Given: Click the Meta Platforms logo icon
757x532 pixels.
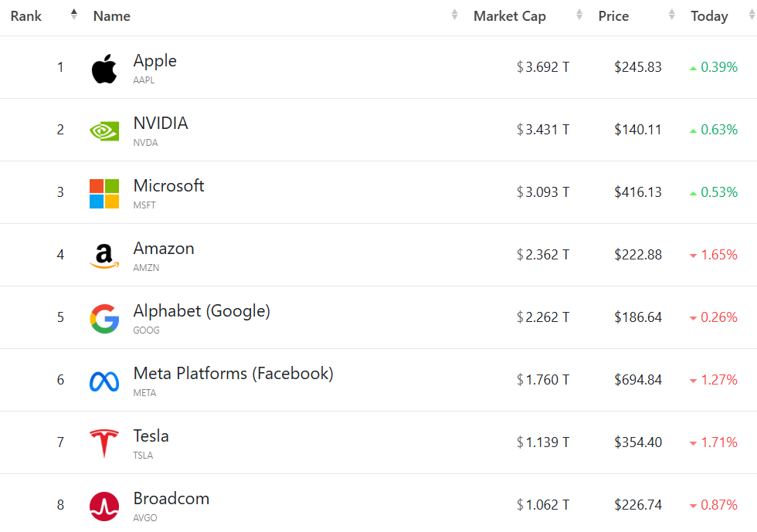Looking at the screenshot, I should [x=104, y=381].
